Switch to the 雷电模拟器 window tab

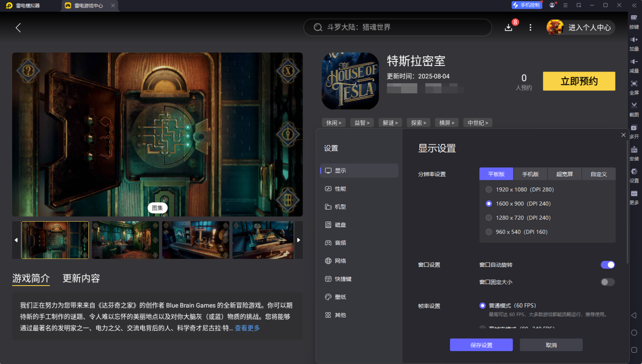tap(23, 6)
